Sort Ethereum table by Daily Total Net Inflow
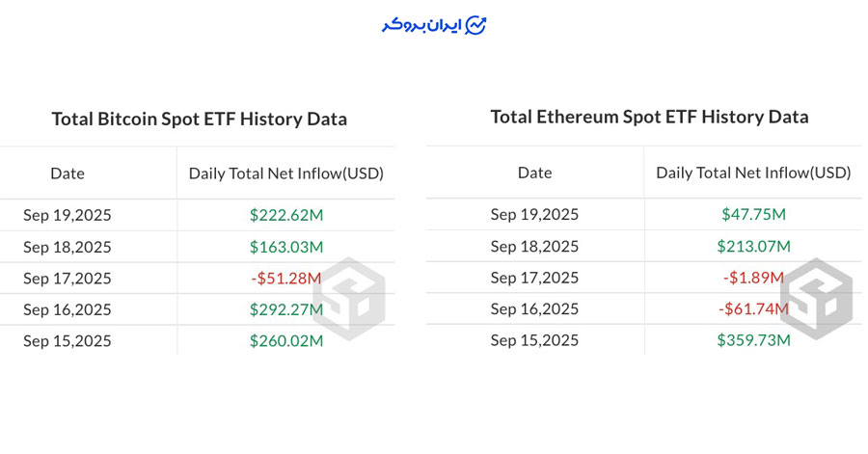This screenshot has width=868, height=454. click(x=753, y=173)
